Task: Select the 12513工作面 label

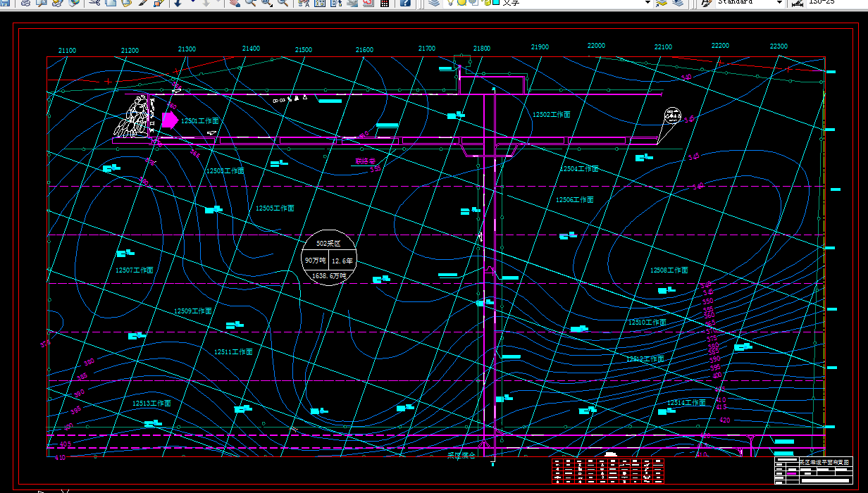Action: point(151,404)
